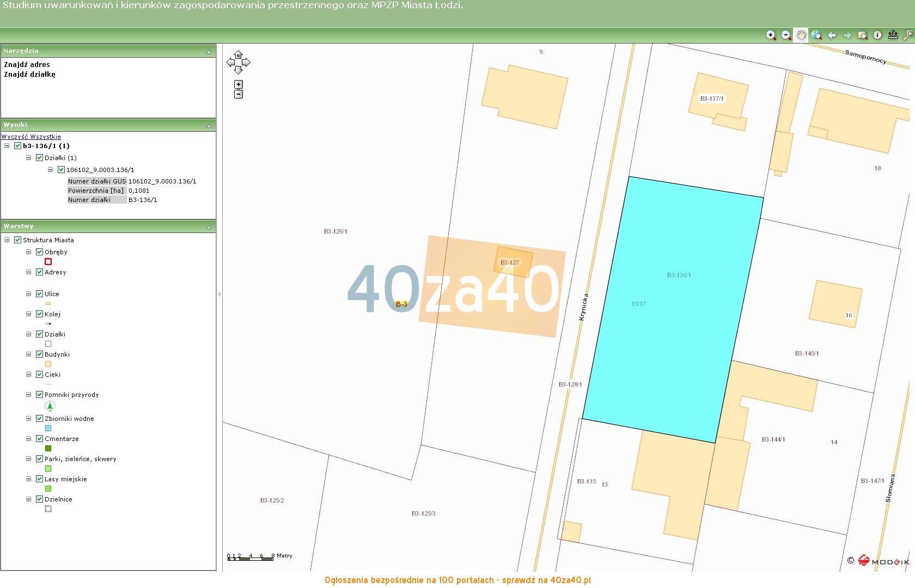Screen dimensions: 915x588
Task: Click the map plus zoom button
Action: (239, 84)
